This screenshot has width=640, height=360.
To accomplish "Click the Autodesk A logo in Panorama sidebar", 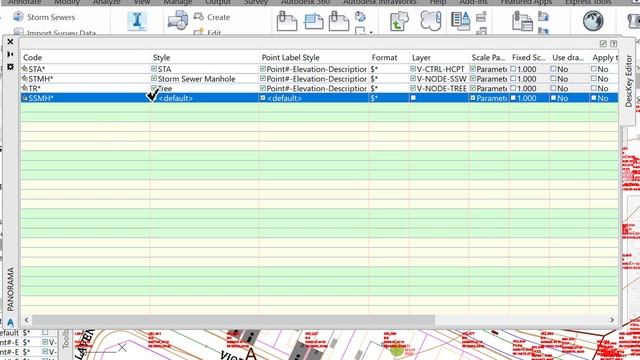I will [10, 322].
